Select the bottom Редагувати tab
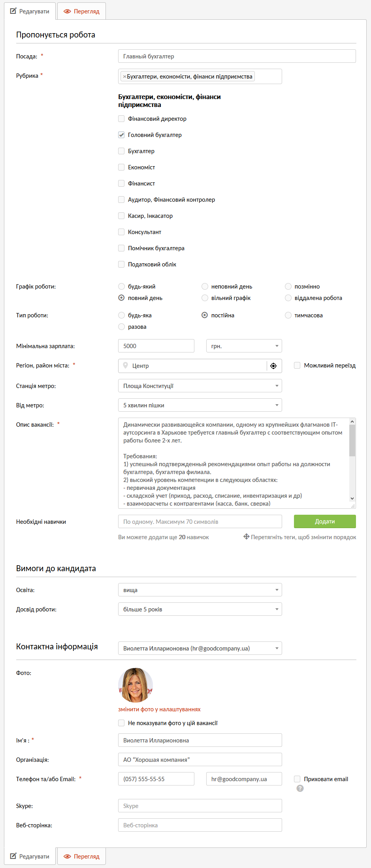This screenshot has height=868, width=371. click(30, 856)
